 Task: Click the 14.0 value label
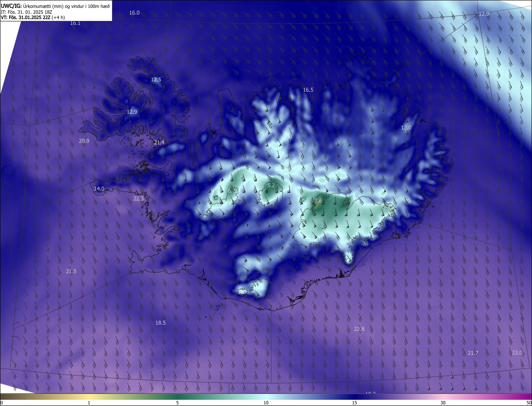click(99, 189)
